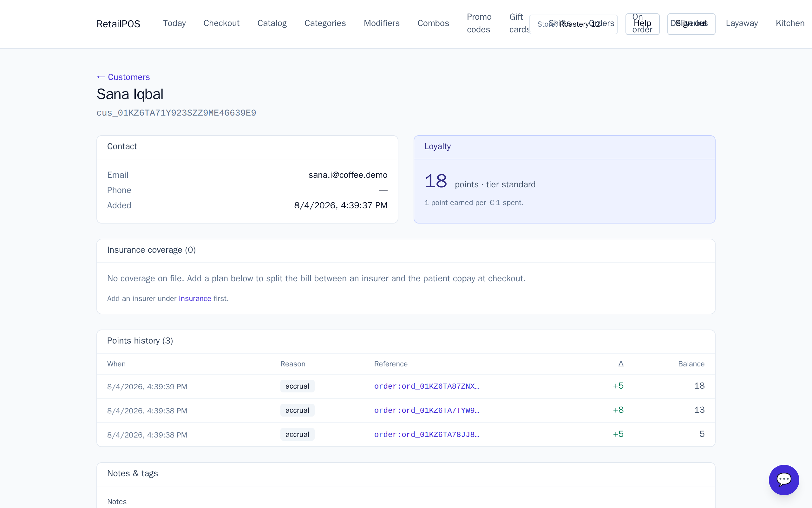The height and width of the screenshot is (508, 812).
Task: Go back via the Customers link
Action: [123, 77]
